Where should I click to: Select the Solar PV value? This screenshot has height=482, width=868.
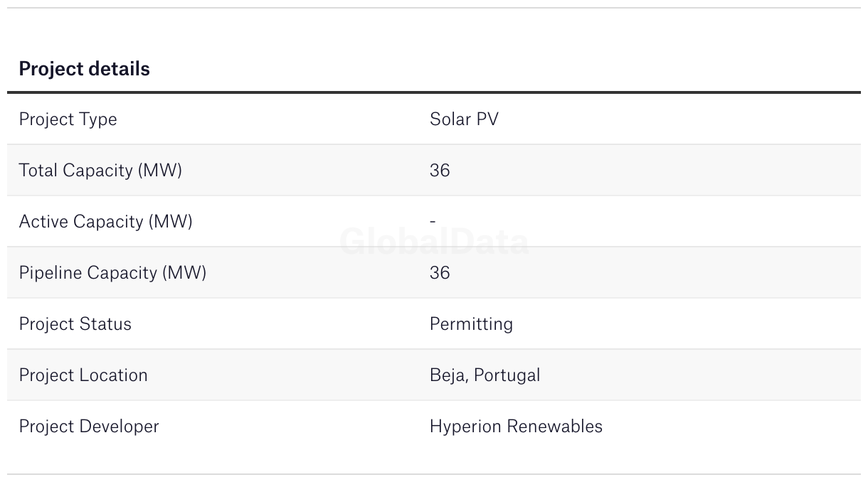click(x=464, y=119)
